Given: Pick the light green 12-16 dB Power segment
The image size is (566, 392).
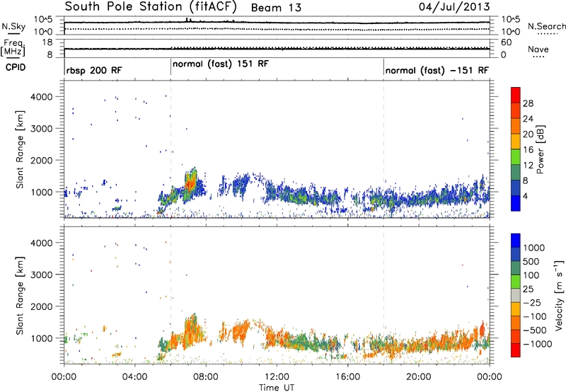Looking at the screenshot, I should pos(516,156).
